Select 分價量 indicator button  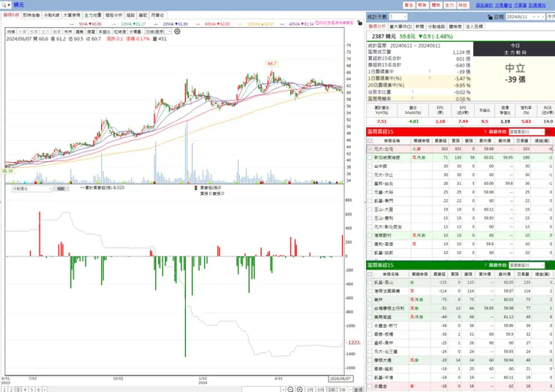click(135, 31)
